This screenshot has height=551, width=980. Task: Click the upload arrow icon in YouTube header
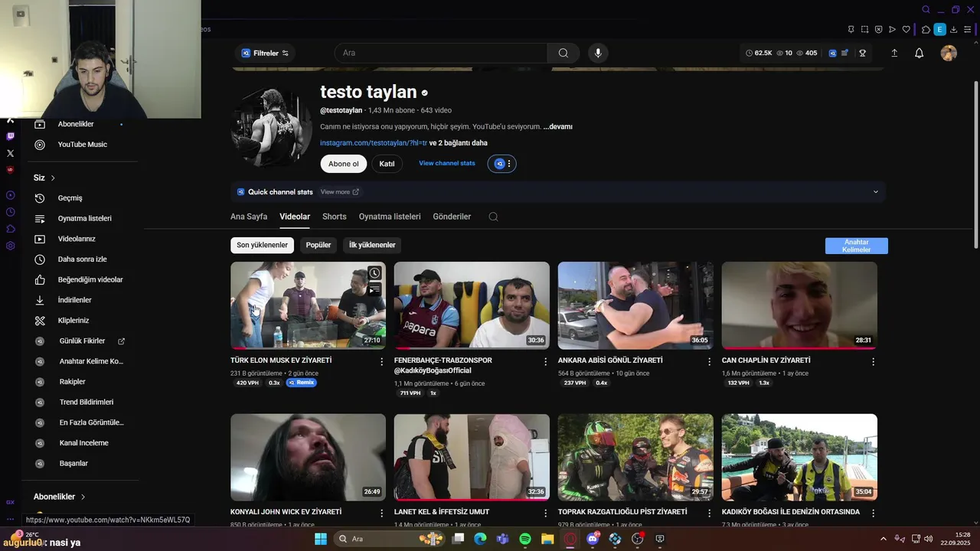point(894,53)
